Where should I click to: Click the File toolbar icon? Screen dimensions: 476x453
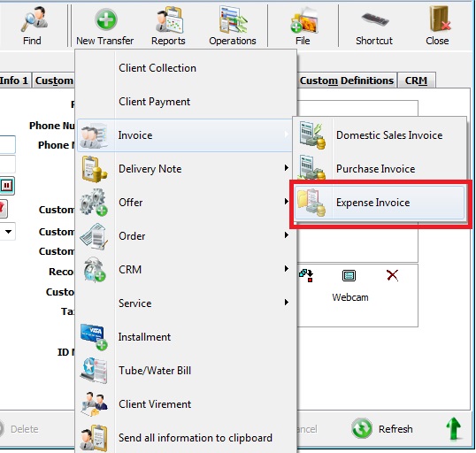[x=303, y=19]
